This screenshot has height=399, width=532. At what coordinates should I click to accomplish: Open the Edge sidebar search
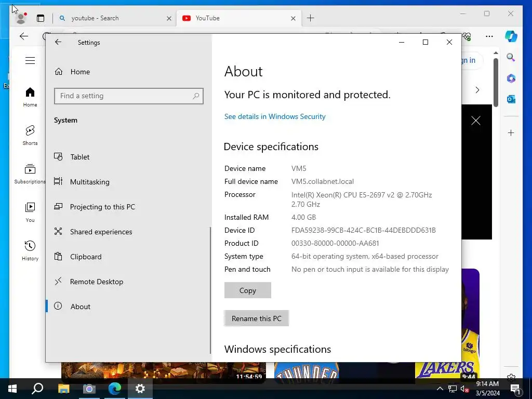click(511, 57)
